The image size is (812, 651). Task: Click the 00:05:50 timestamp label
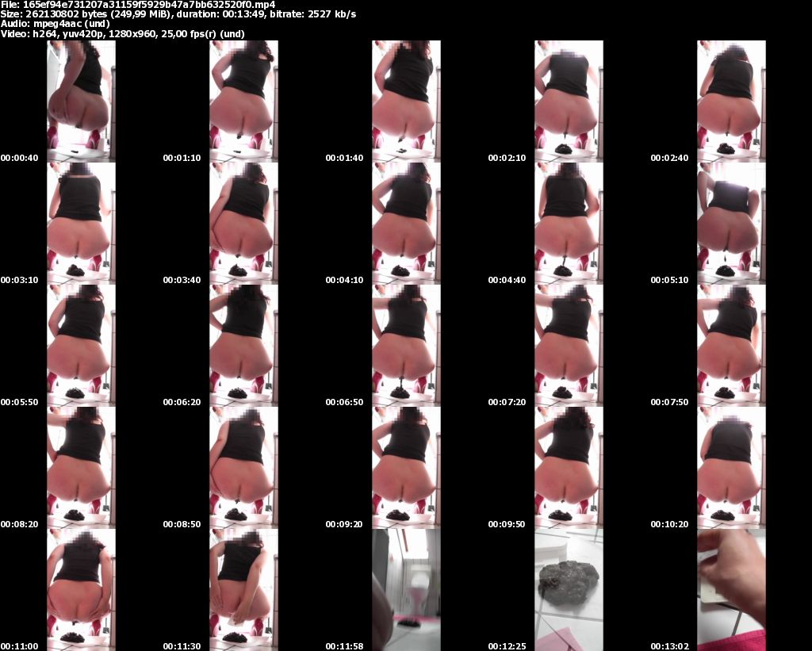(19, 403)
